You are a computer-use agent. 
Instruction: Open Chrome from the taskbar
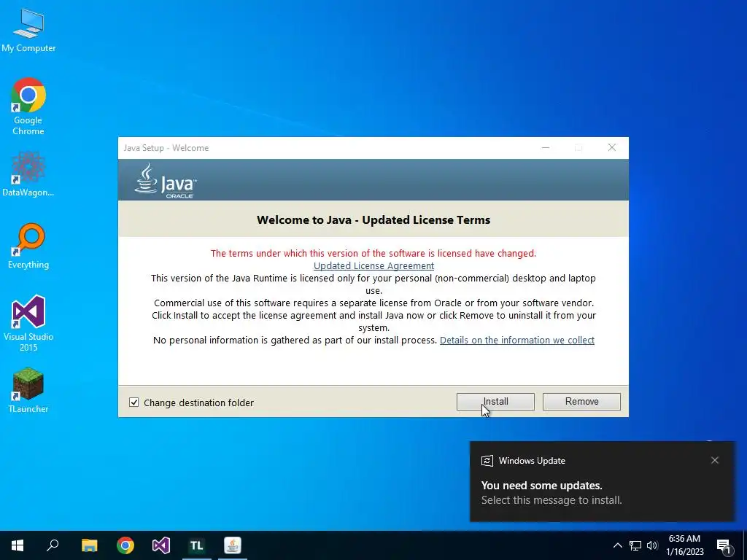click(125, 545)
